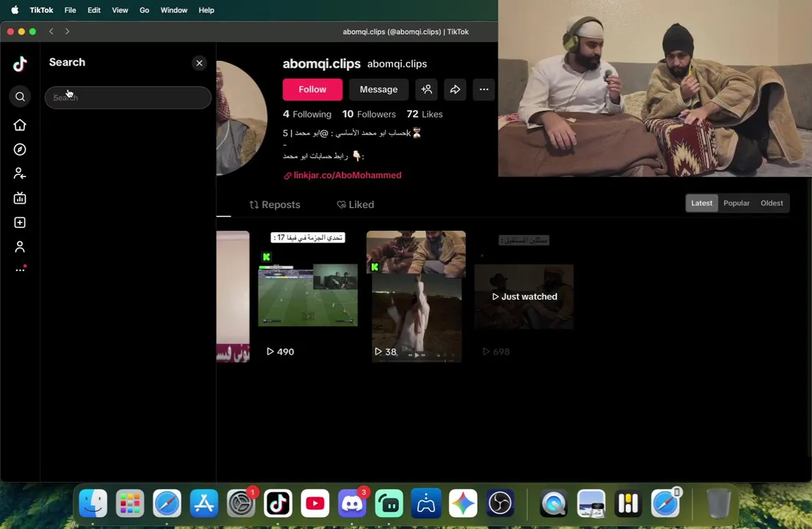812x529 pixels.
Task: Open the colorful star app in the Dock
Action: 463,503
